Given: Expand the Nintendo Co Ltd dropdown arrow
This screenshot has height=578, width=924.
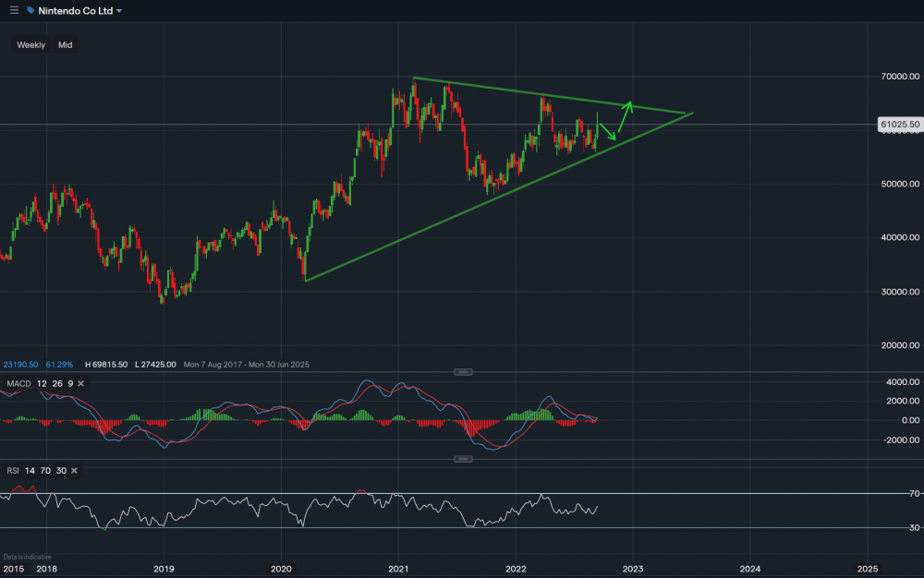Looking at the screenshot, I should pyautogui.click(x=118, y=11).
